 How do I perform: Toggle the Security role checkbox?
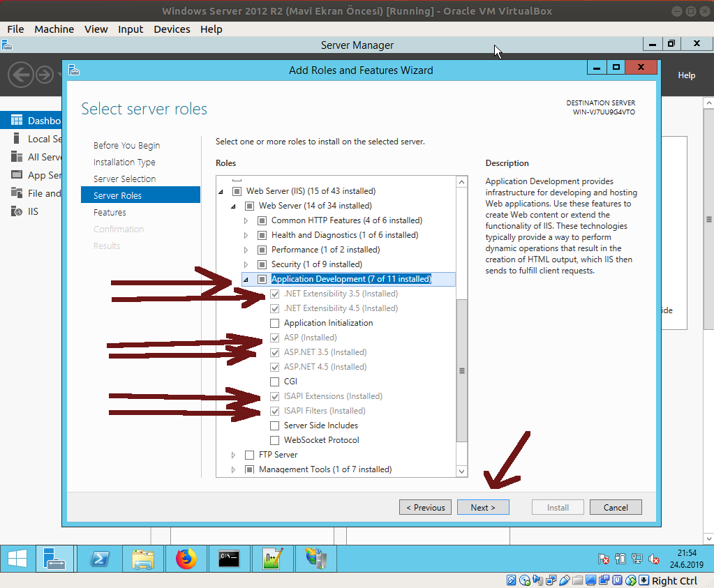point(262,264)
